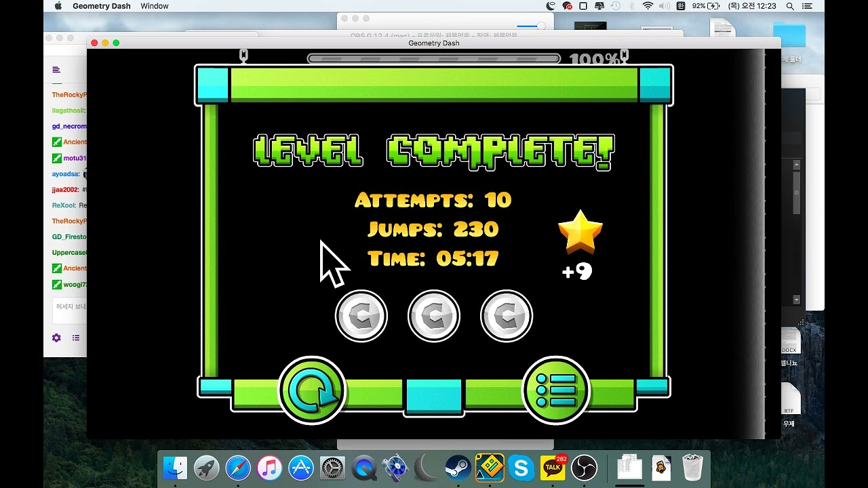
Task: Click the Attempts: 10 stat text
Action: 433,200
